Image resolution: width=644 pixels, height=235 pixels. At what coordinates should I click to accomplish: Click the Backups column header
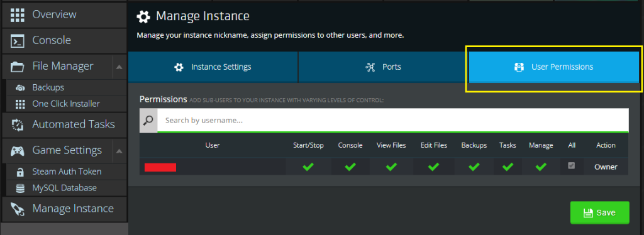tap(474, 145)
